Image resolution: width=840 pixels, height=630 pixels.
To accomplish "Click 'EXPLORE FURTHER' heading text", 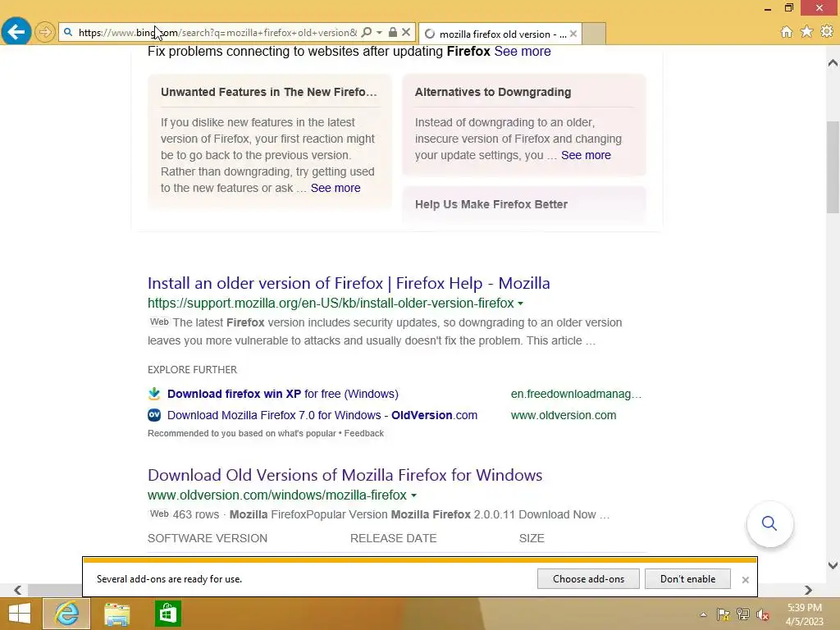I will point(192,370).
